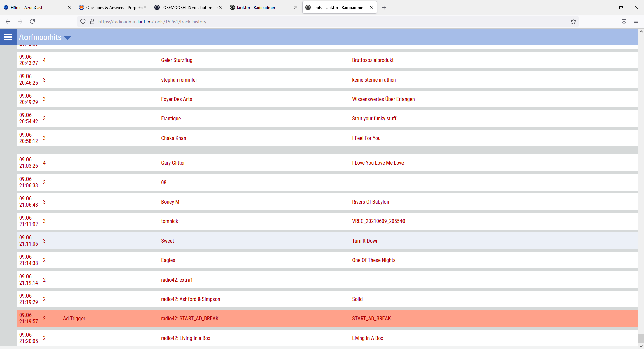Click title Turn It Down
This screenshot has height=349, width=644.
pyautogui.click(x=365, y=241)
